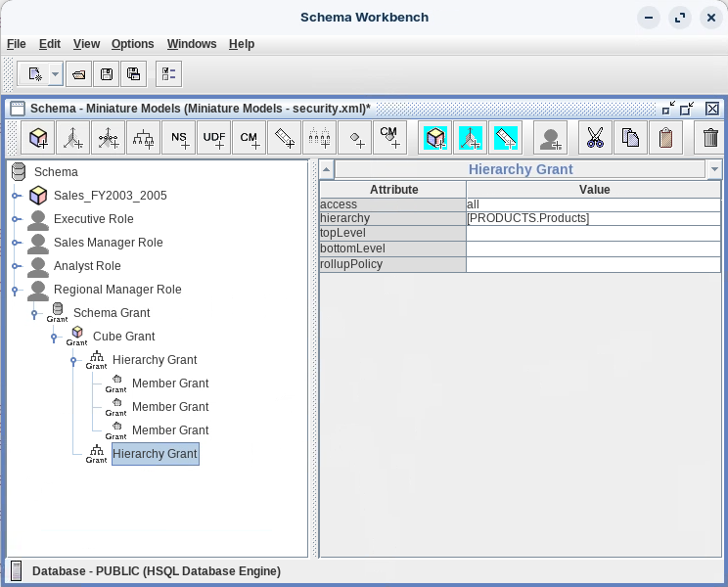This screenshot has width=728, height=587.
Task: Click the Add Named Set (NS) icon
Action: (x=179, y=138)
